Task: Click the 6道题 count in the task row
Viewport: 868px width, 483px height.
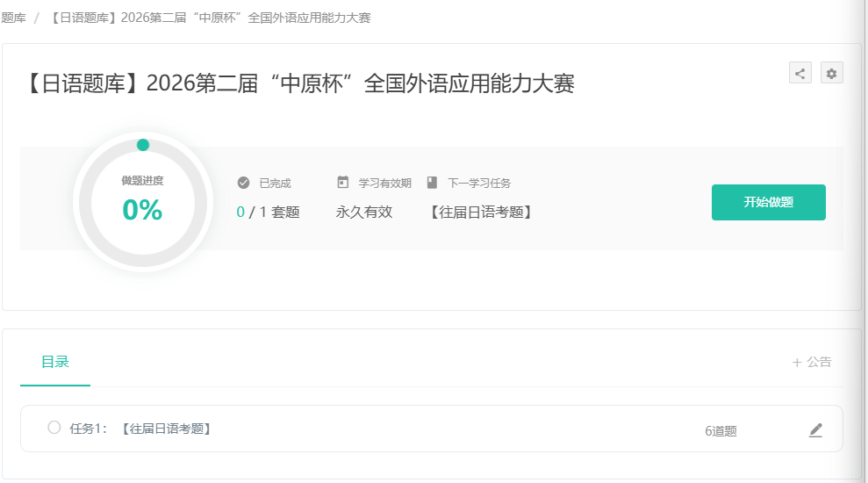Action: (x=721, y=431)
